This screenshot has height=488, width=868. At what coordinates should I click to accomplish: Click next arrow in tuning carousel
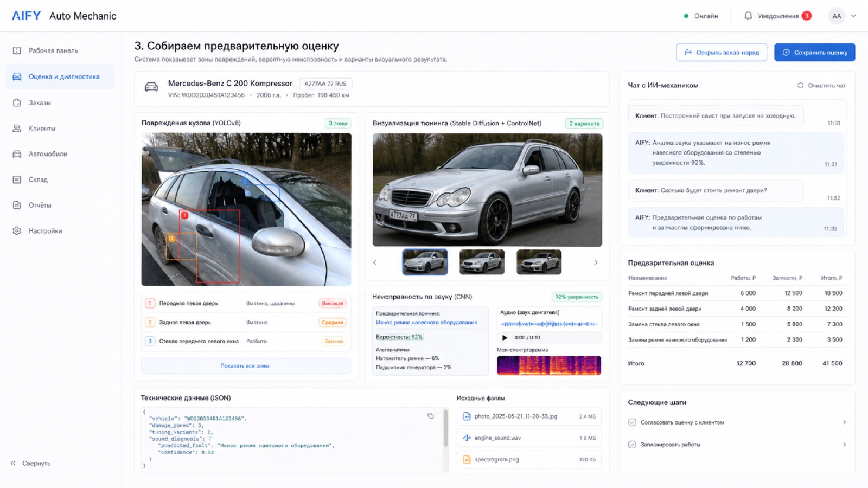596,262
